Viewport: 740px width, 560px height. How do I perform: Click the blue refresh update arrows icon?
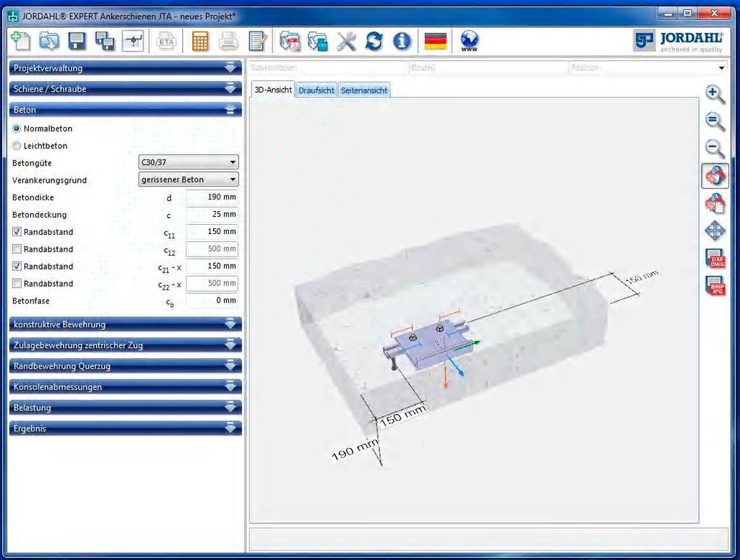pos(374,41)
